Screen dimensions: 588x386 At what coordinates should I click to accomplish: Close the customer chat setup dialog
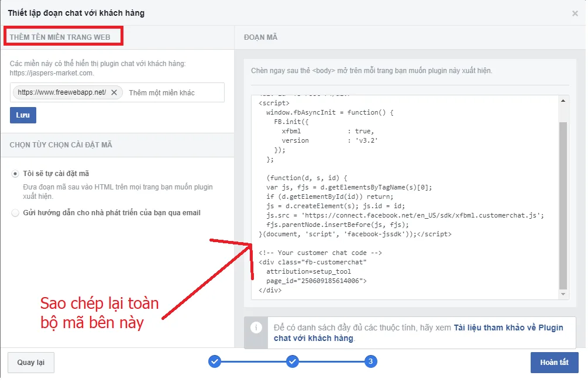(x=575, y=13)
